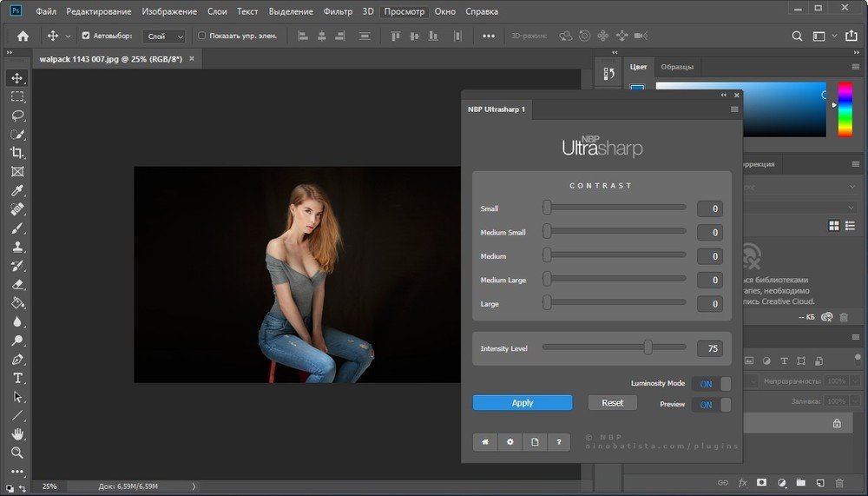This screenshot has width=868, height=496.
Task: Toggle the Preview switch
Action: tap(711, 405)
